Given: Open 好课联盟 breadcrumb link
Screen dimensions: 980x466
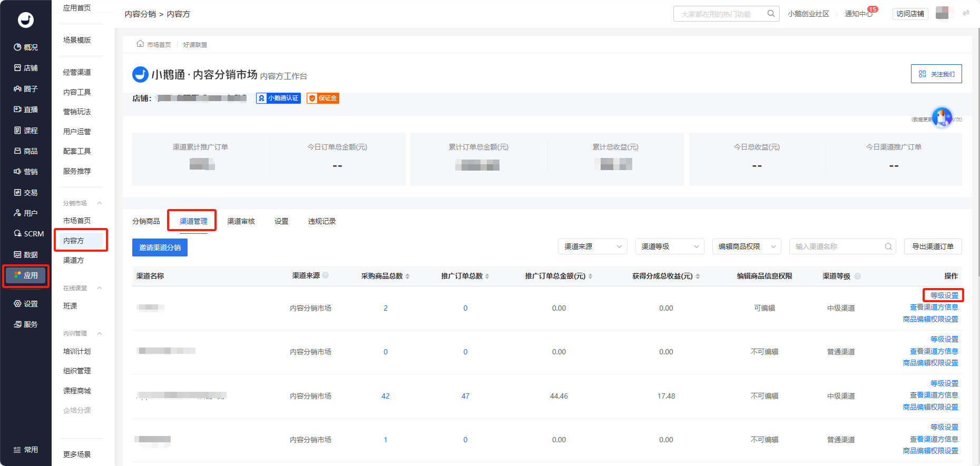Looking at the screenshot, I should coord(195,45).
